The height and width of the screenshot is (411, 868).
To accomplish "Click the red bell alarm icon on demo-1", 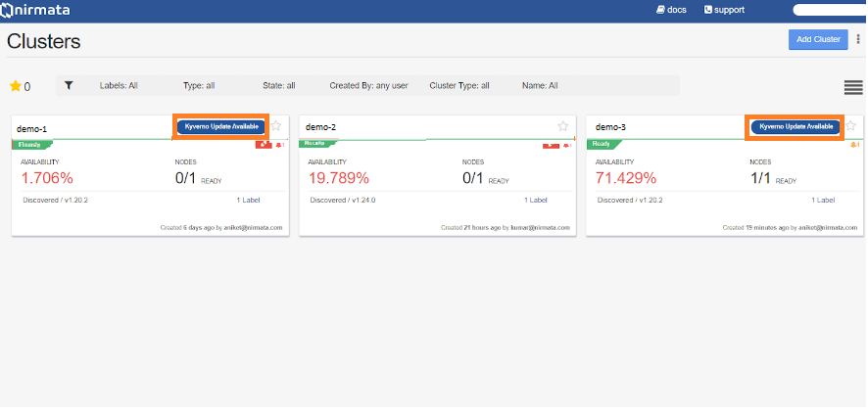I will (279, 145).
